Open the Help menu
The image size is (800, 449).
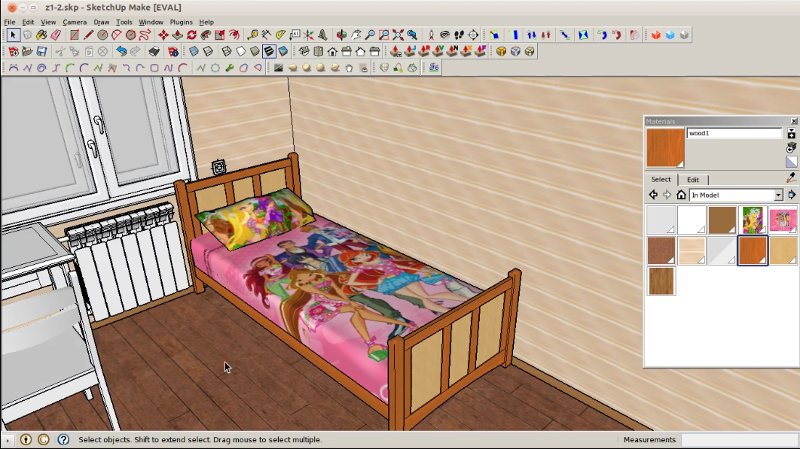206,22
